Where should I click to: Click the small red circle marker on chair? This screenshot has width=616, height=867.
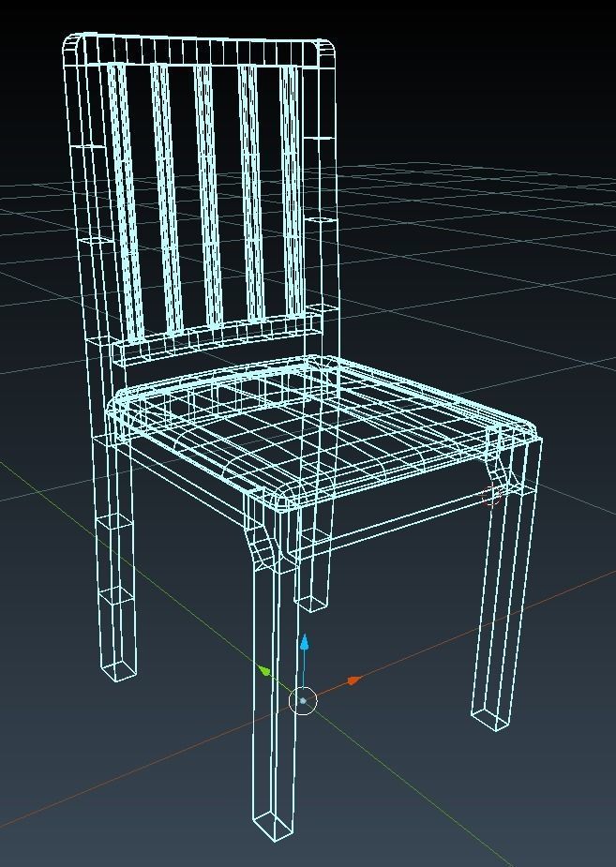tap(491, 495)
